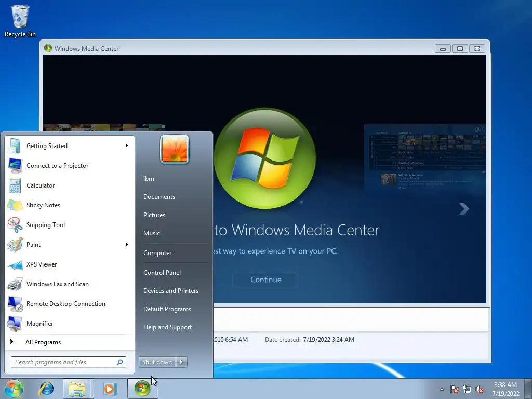Launch Windows Media Player taskbar icon
This screenshot has width=532, height=399.
pyautogui.click(x=109, y=389)
